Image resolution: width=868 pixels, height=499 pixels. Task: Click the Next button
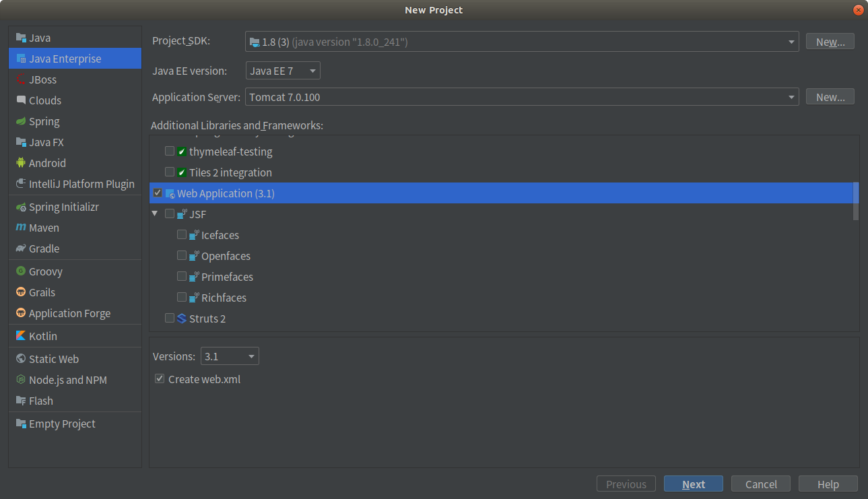tap(693, 484)
